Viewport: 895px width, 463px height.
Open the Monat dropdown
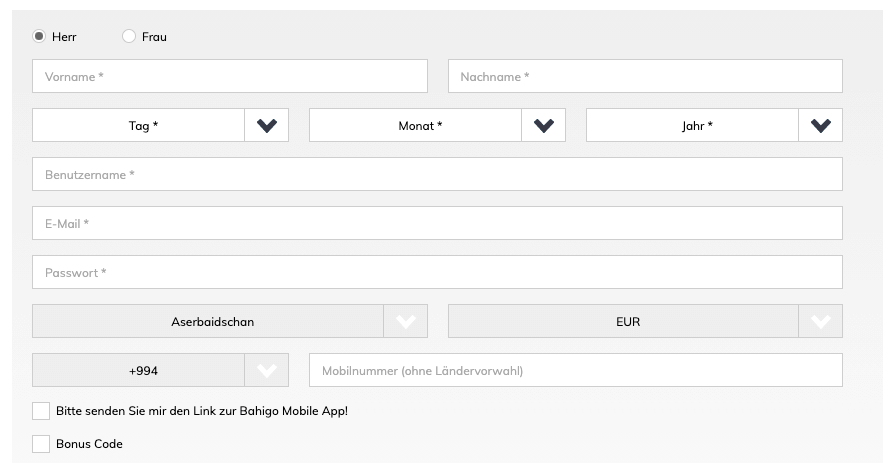click(415, 126)
